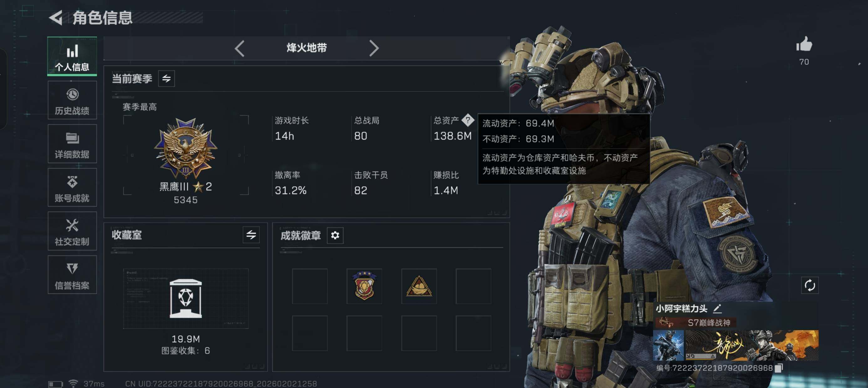Select the red shield achievement badge
868x388 pixels.
pos(364,286)
